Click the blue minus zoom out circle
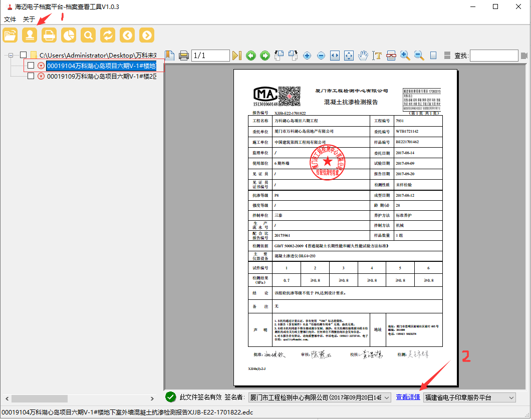531x420 pixels. (x=321, y=56)
